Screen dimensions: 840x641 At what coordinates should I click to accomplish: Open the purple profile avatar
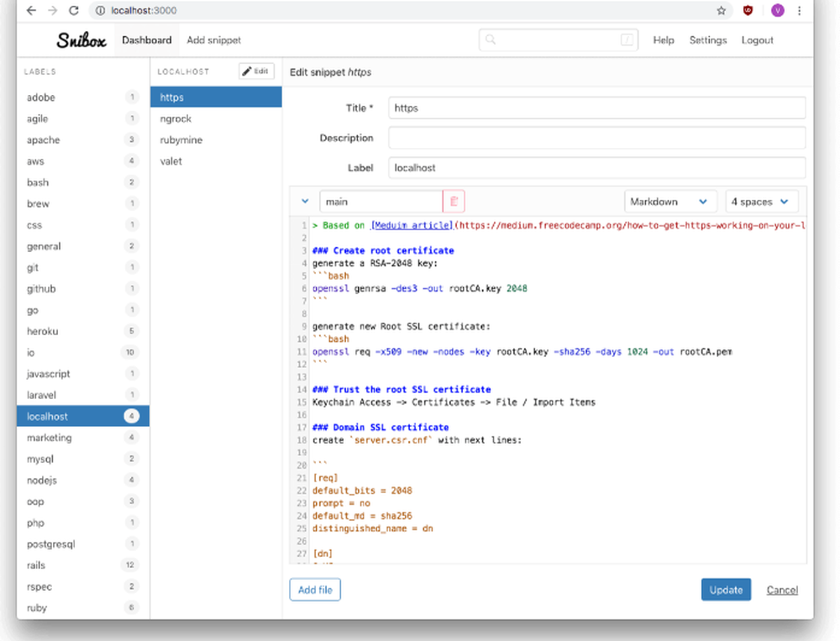[777, 11]
